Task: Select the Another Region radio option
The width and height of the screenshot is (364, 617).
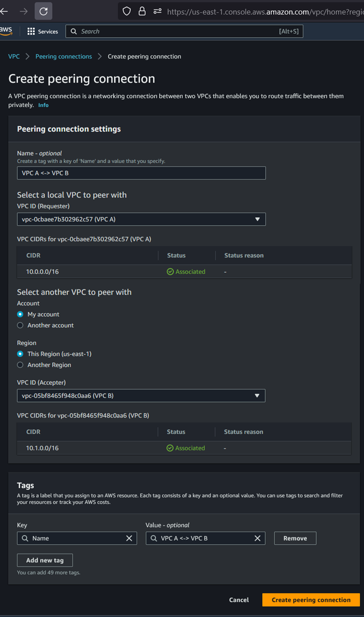Action: pos(20,365)
